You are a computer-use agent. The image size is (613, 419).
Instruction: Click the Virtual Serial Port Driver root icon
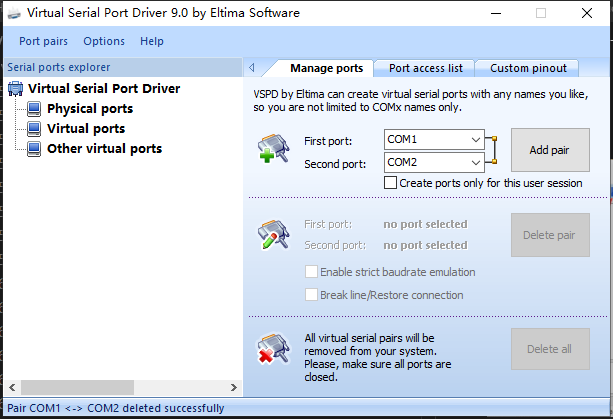(x=15, y=89)
